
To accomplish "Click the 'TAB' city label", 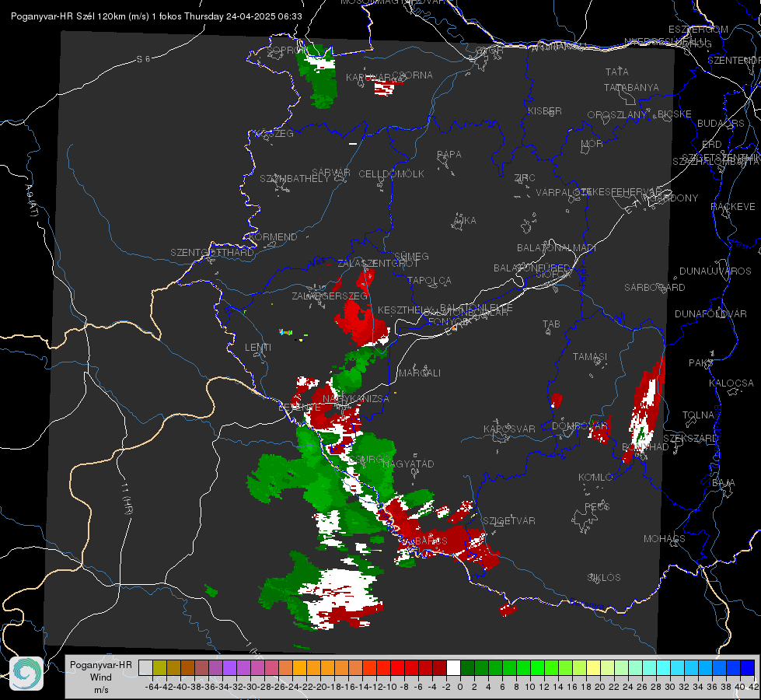I will point(551,324).
